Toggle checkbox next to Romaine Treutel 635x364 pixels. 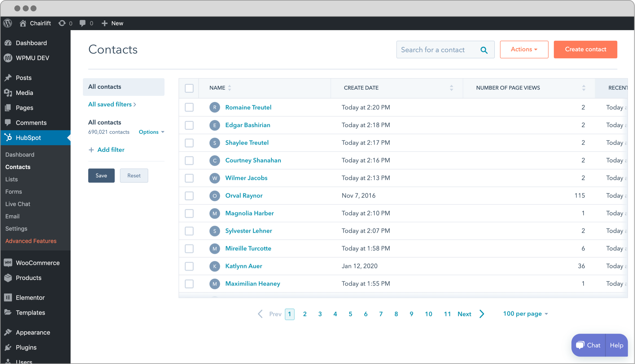(x=189, y=107)
